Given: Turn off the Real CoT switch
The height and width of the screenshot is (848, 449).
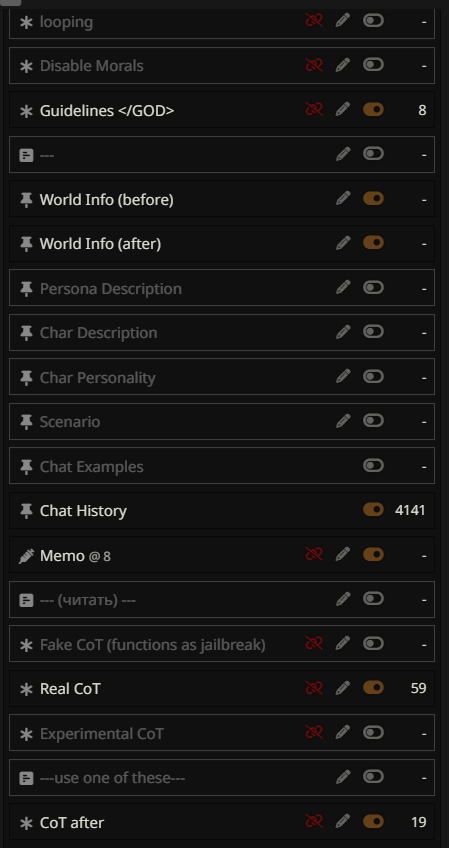Looking at the screenshot, I should (x=373, y=687).
